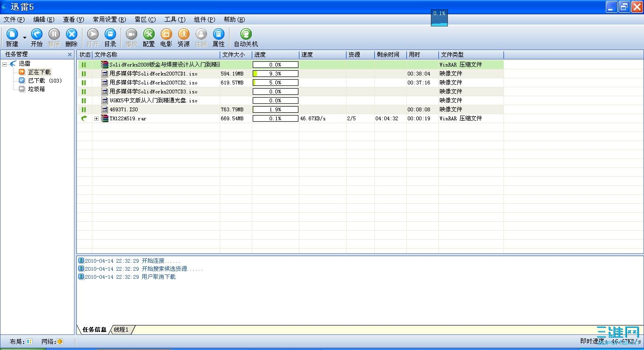The image size is (644, 350).
Task: Click the file size 594.19MB
Action: click(232, 74)
